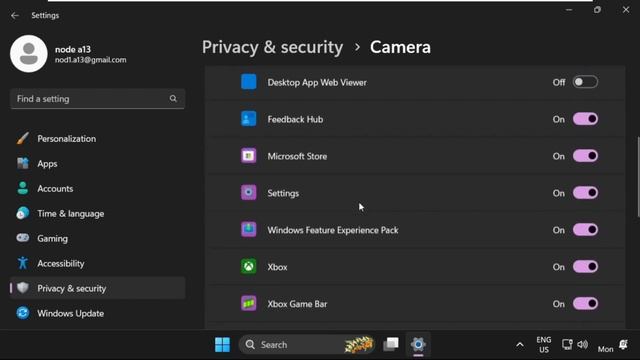Click the Camera page heading
The image size is (640, 360).
(400, 47)
